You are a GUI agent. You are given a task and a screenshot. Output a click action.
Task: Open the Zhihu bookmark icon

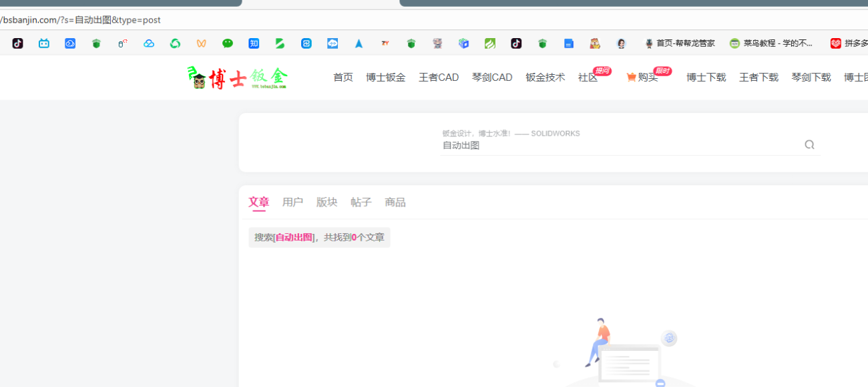point(254,43)
